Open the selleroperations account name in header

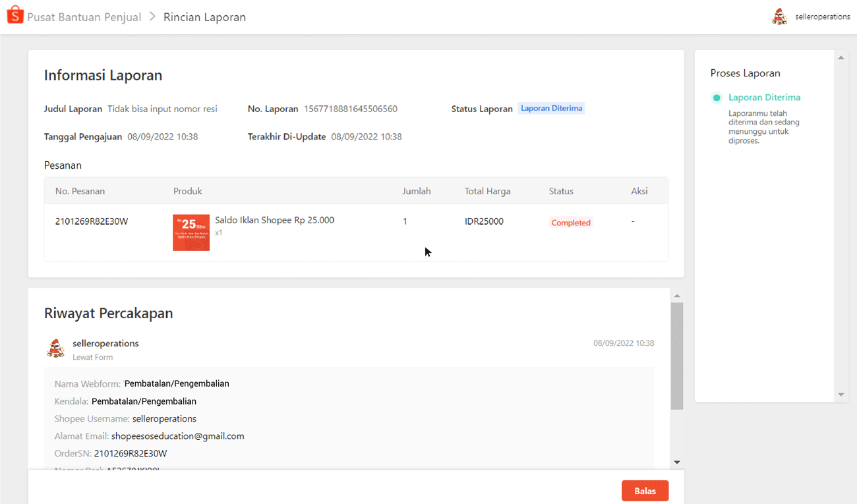[822, 17]
